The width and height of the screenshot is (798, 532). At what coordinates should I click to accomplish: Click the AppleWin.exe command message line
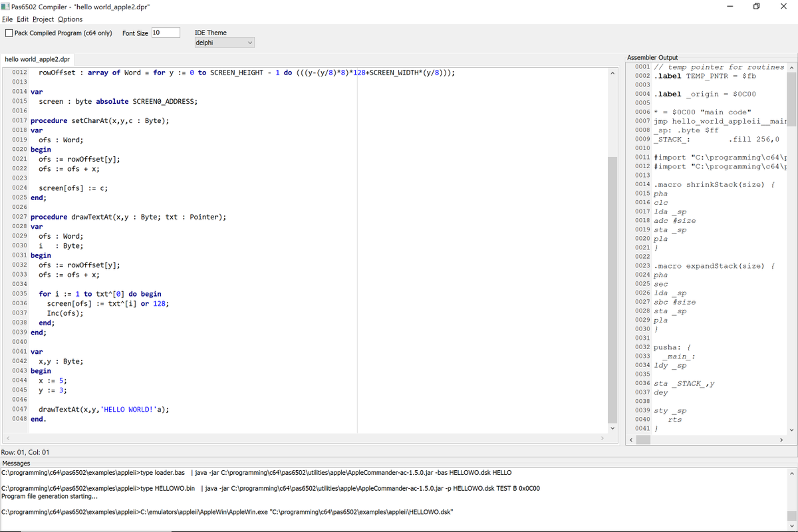(227, 511)
